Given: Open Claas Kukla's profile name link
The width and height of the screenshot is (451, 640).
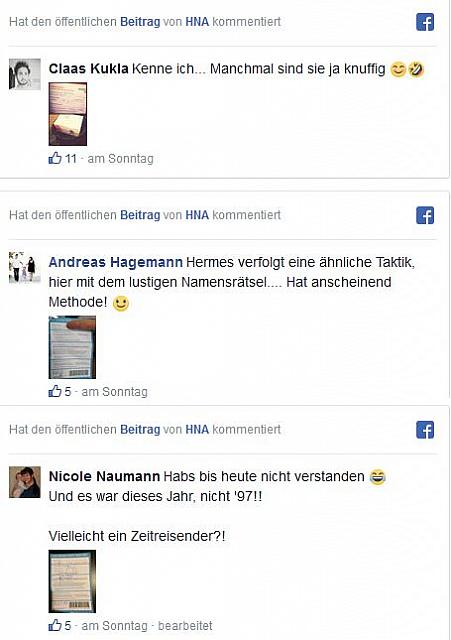Looking at the screenshot, I should point(89,69).
